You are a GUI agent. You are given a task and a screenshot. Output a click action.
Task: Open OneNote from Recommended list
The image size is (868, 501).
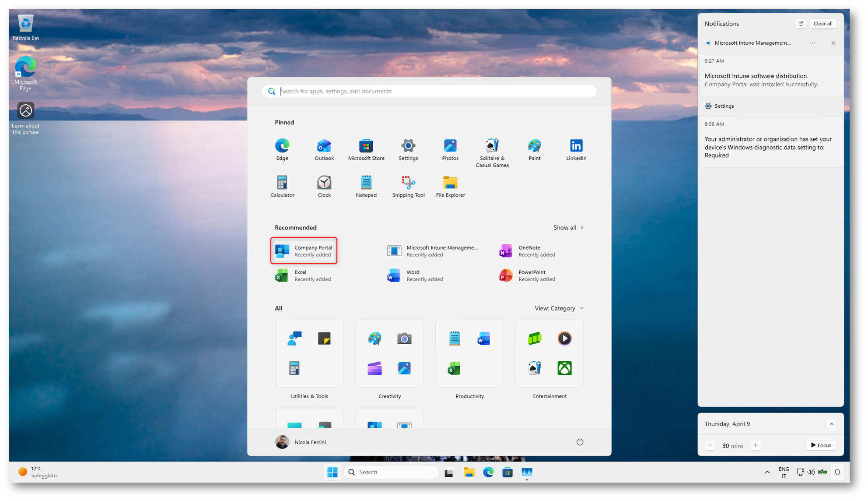click(x=527, y=250)
